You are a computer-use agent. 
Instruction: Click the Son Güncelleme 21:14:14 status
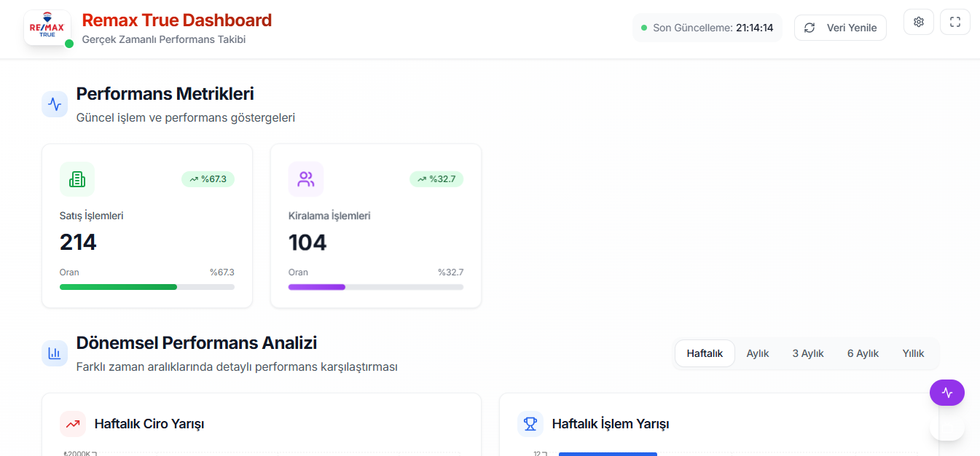pyautogui.click(x=707, y=28)
